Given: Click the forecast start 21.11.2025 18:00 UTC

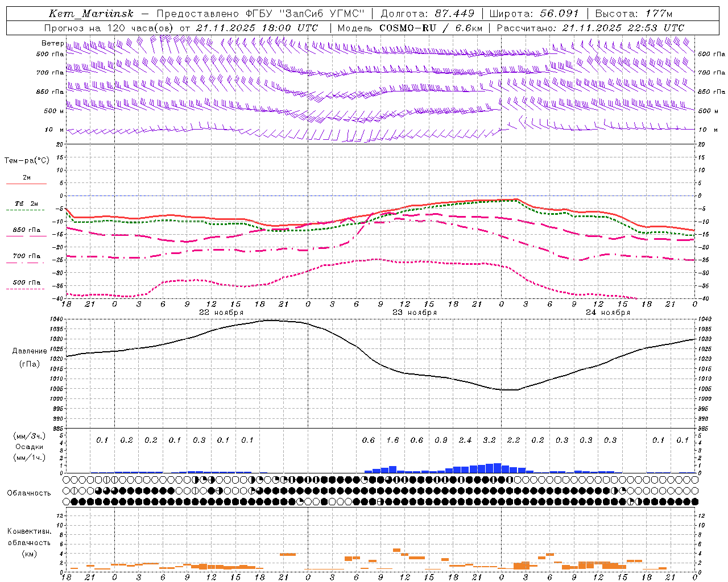Looking at the screenshot, I should click(x=257, y=28).
